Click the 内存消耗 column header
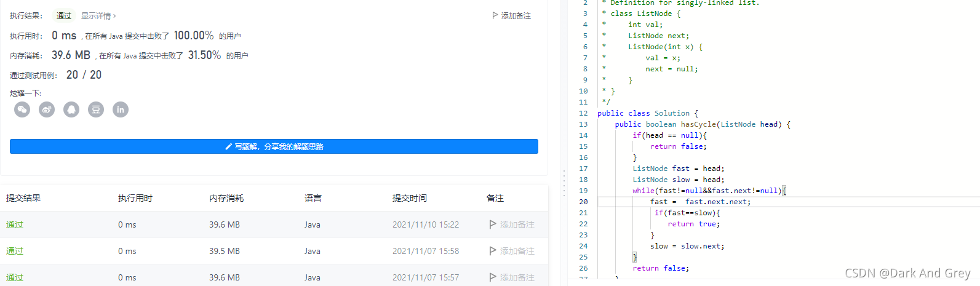980x286 pixels. coord(226,198)
